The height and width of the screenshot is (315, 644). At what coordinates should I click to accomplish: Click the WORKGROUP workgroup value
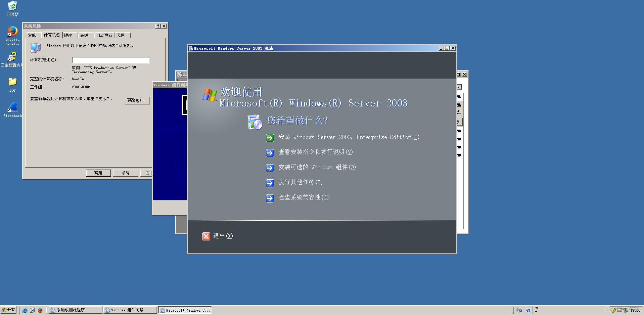[81, 87]
